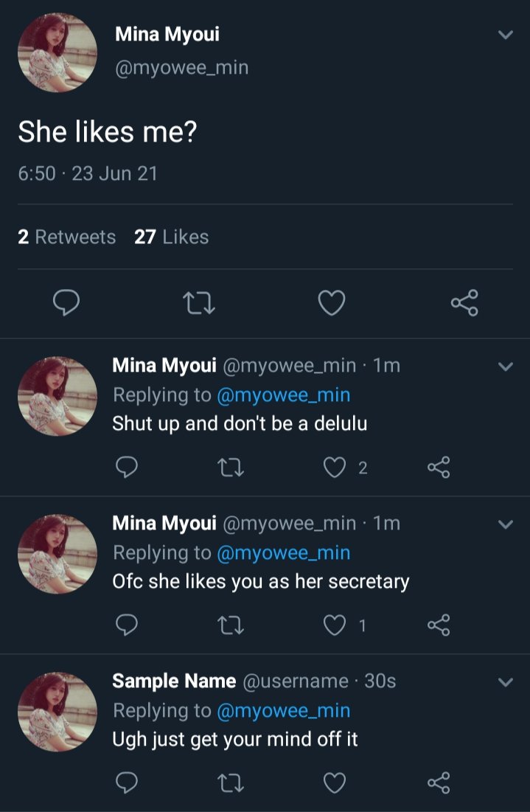This screenshot has width=530, height=812.
Task: Open Mina Myoui's profile picture on main tweet
Action: point(57,53)
